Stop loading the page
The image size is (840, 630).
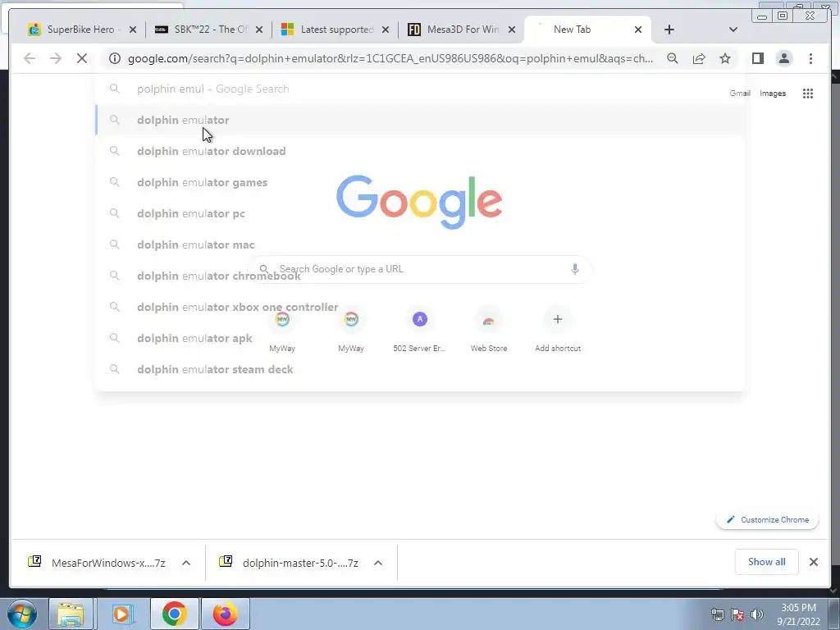(x=82, y=58)
